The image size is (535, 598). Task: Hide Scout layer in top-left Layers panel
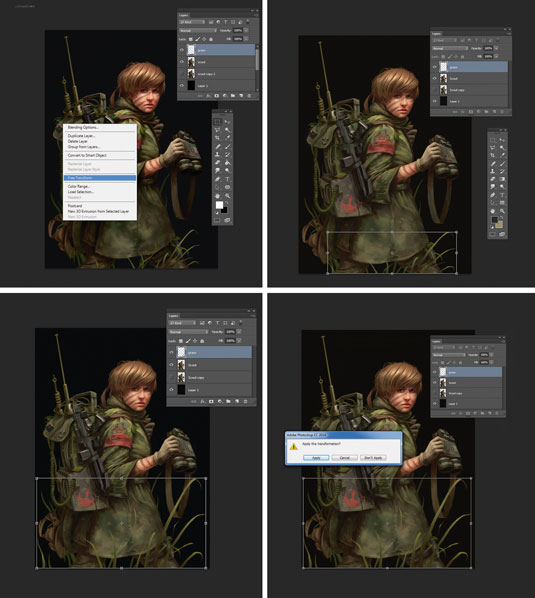tap(182, 62)
